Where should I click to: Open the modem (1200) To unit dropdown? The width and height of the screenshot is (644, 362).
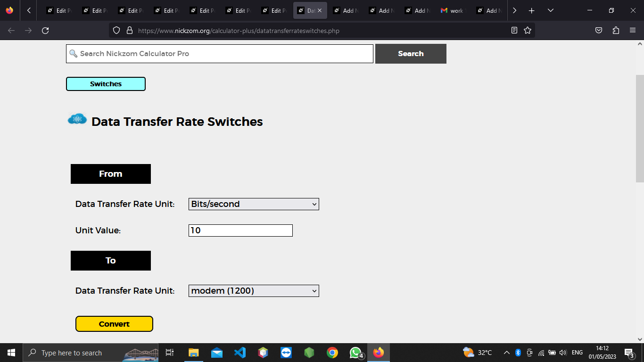[254, 291]
